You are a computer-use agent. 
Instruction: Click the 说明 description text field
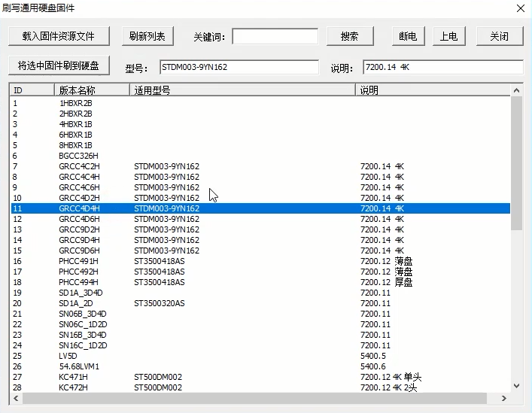click(442, 68)
